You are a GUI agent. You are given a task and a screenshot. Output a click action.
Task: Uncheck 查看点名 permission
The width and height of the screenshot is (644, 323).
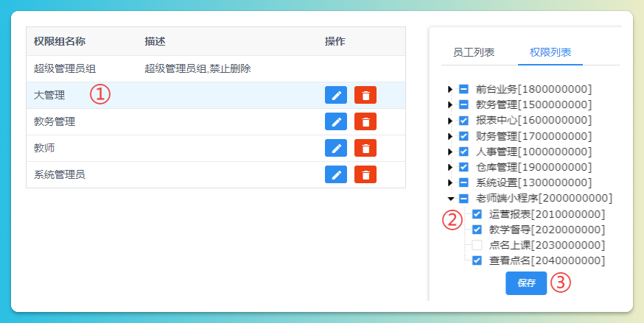pos(477,260)
